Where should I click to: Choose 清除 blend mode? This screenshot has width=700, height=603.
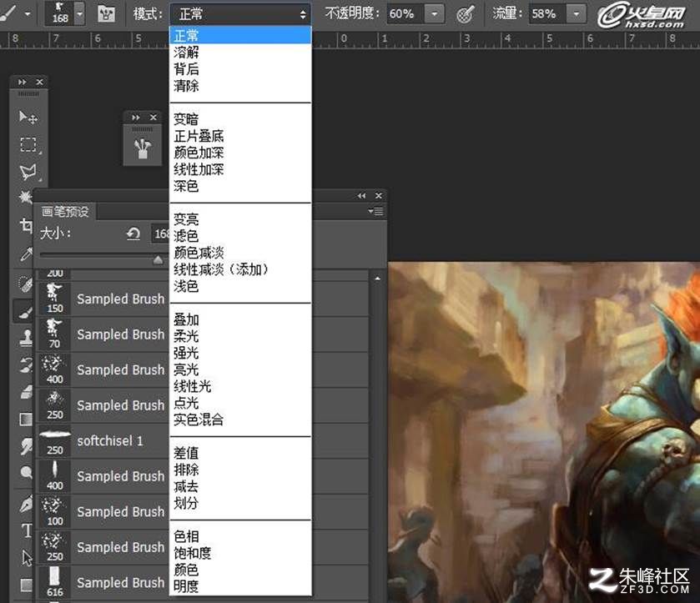coord(240,86)
